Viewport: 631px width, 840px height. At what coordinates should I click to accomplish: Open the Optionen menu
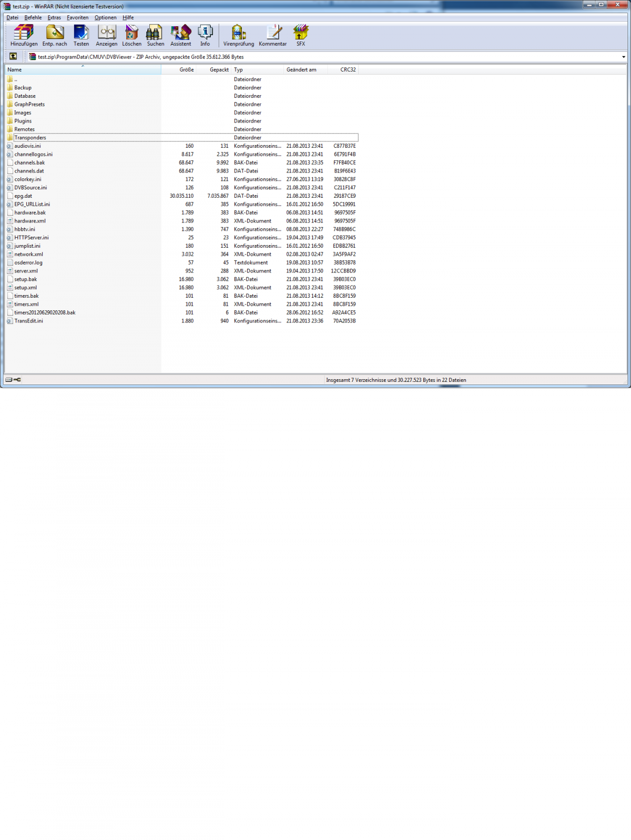pos(106,17)
